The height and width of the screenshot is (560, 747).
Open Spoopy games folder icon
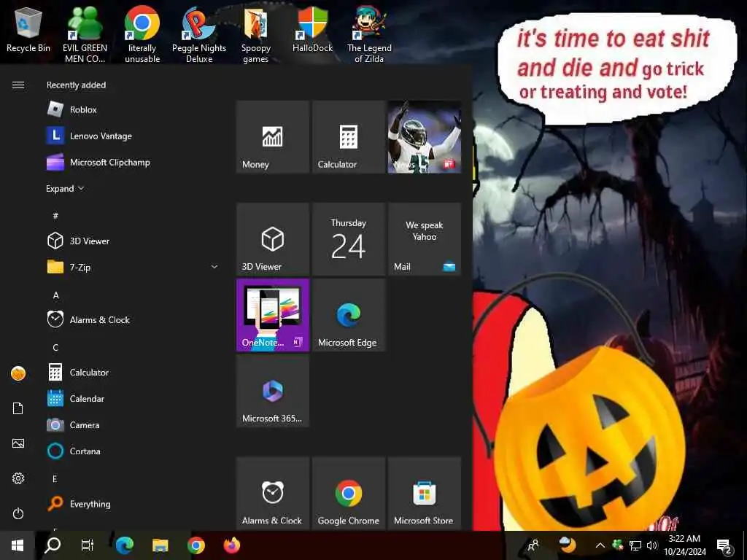click(x=256, y=35)
